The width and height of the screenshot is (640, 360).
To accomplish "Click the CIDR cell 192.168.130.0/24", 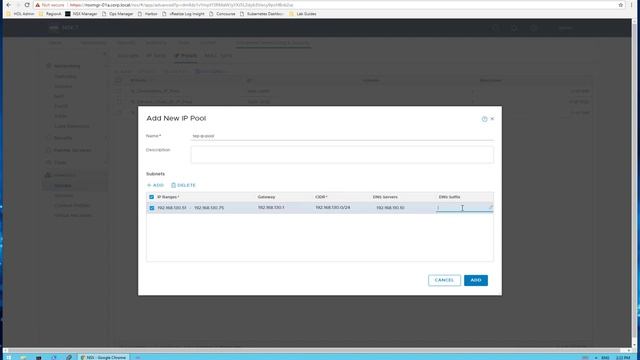I will pos(333,208).
